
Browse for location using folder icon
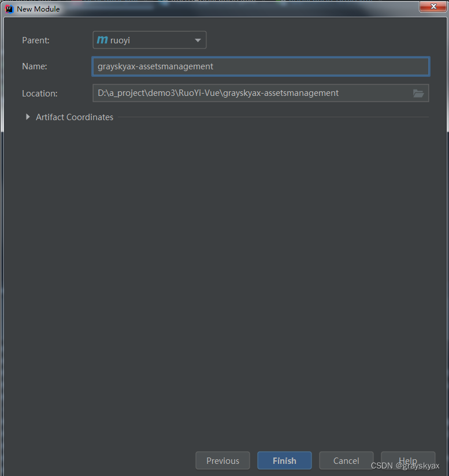click(418, 93)
